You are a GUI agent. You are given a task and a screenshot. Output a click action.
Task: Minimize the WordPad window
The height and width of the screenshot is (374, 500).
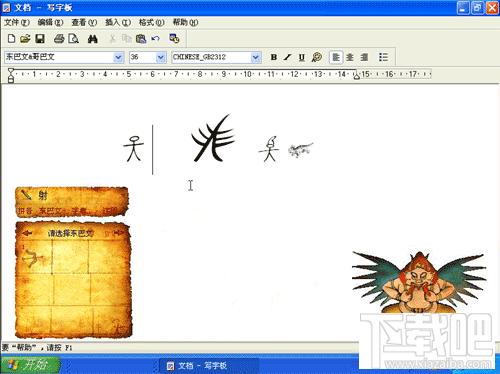pyautogui.click(x=462, y=8)
